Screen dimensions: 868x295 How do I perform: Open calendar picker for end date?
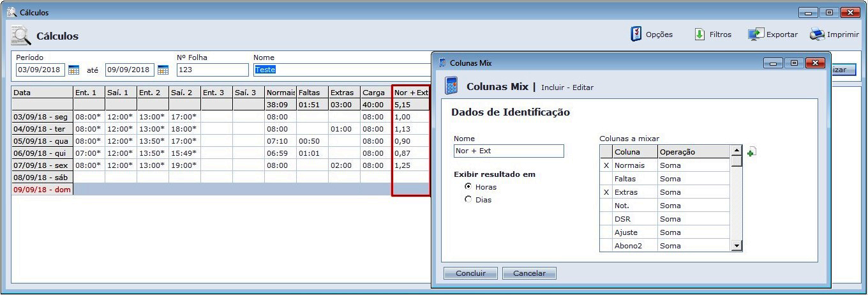tap(163, 70)
